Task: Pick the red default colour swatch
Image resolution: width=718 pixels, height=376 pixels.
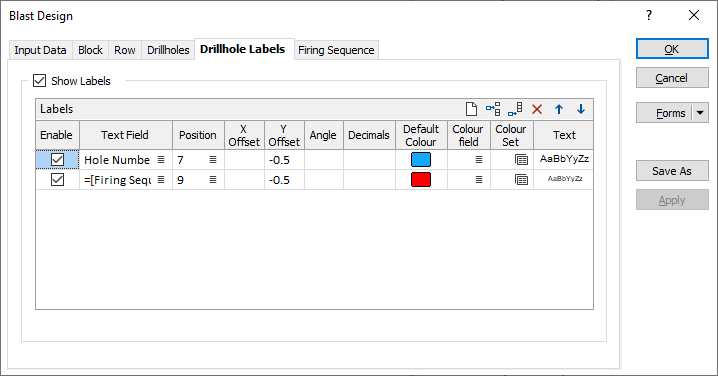Action: [421, 180]
